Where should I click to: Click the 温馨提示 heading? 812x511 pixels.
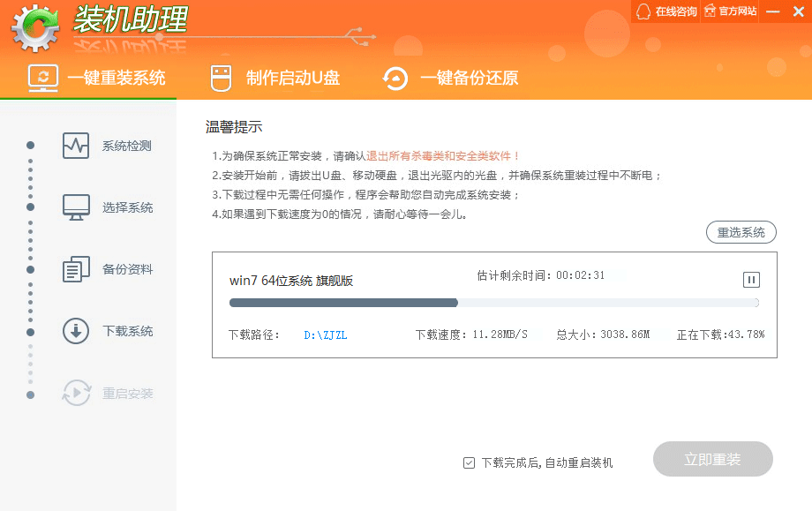(234, 127)
